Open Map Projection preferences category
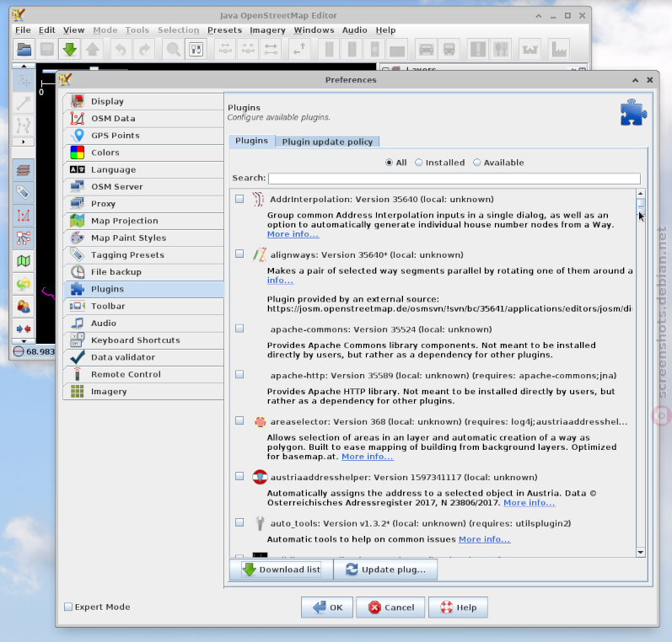 (143, 221)
